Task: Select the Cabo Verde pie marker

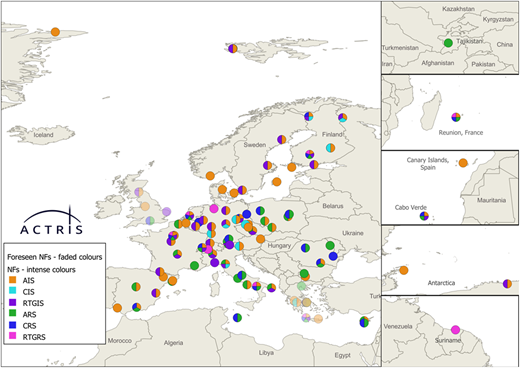Action: [424, 216]
